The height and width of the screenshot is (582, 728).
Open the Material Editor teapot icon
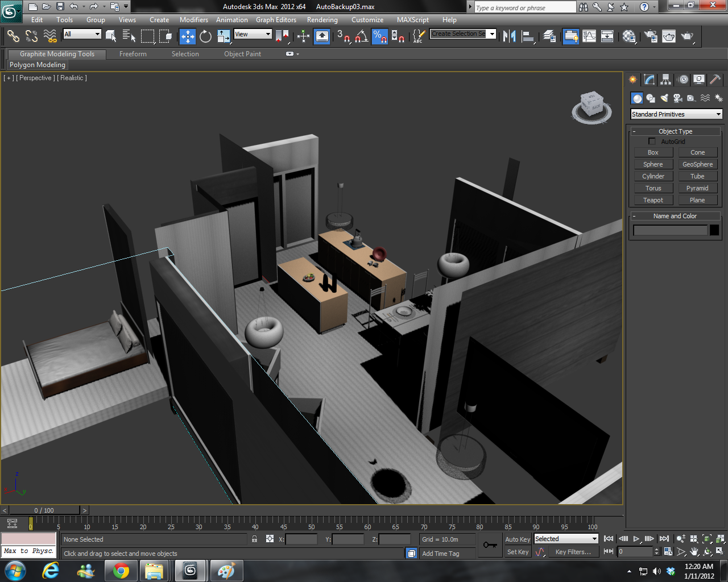point(629,36)
